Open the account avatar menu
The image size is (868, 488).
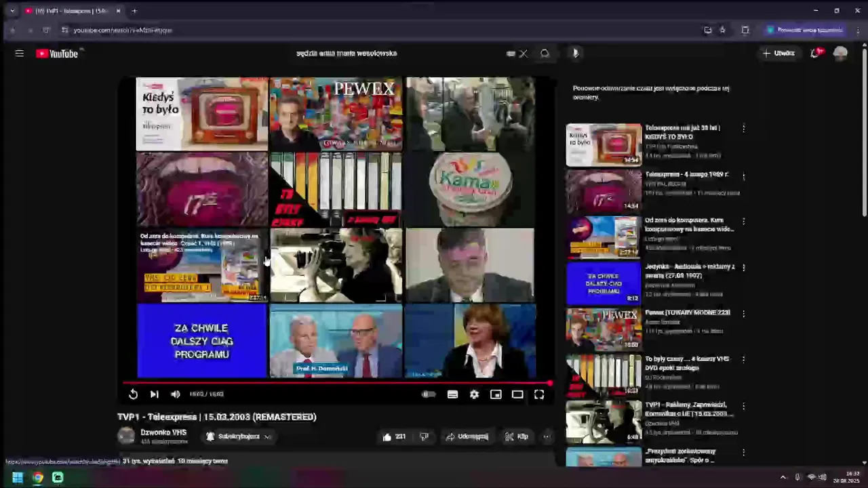pyautogui.click(x=840, y=54)
